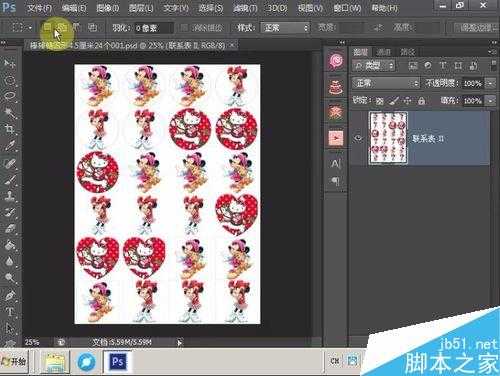Open the layer filter 类型 dropdown
The height and width of the screenshot is (376, 500).
[374, 65]
